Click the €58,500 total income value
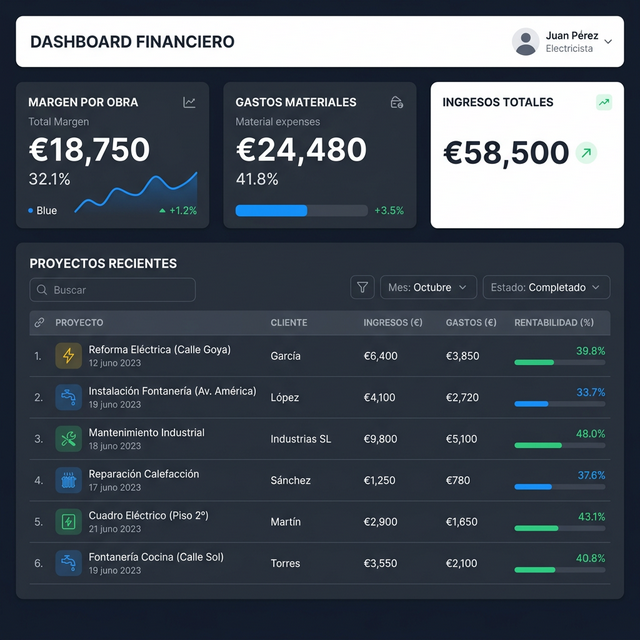This screenshot has height=640, width=640. [x=506, y=153]
